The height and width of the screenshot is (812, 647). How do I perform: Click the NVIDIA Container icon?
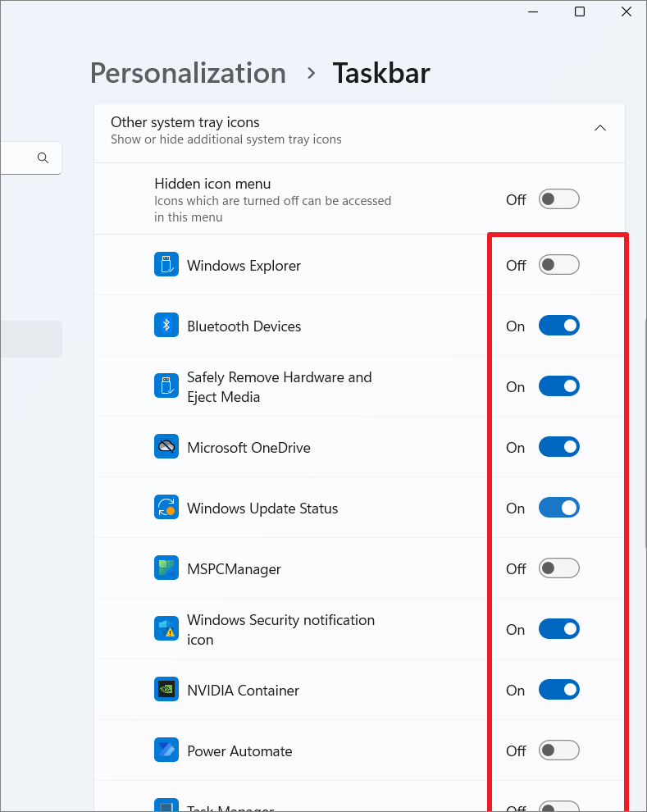click(x=166, y=689)
